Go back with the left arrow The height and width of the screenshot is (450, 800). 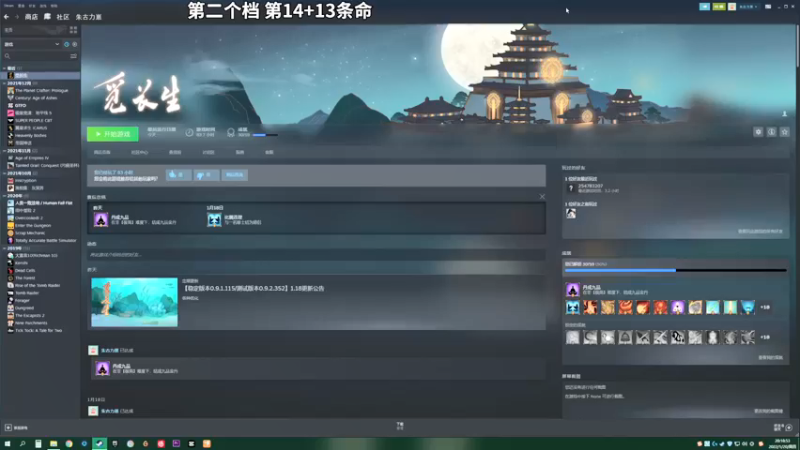6,17
